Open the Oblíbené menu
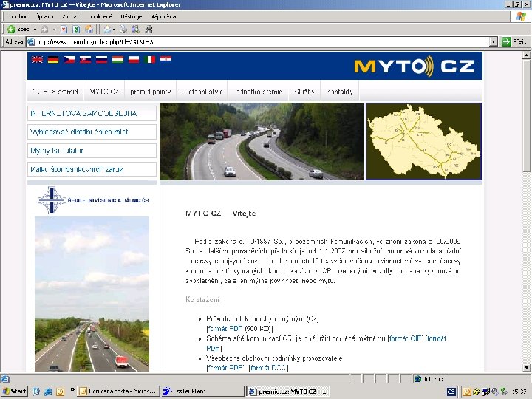The width and height of the screenshot is (532, 399). click(x=101, y=16)
